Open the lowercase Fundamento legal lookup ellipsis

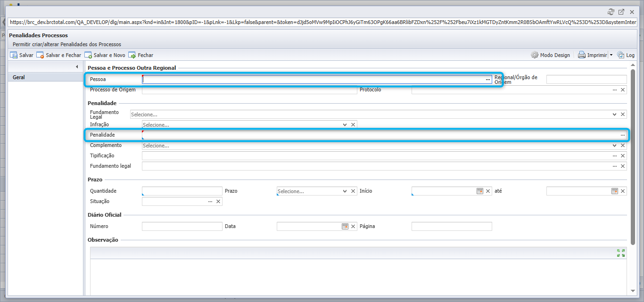615,166
